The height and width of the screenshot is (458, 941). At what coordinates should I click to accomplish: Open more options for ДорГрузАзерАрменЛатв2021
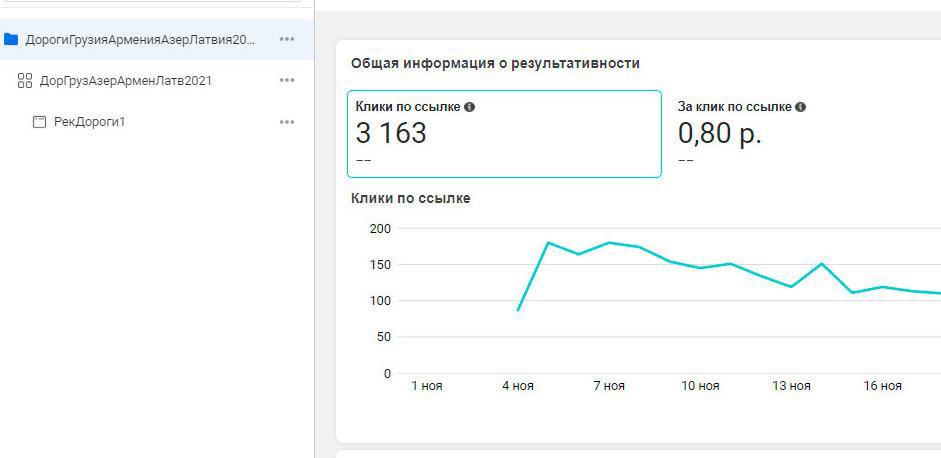287,80
